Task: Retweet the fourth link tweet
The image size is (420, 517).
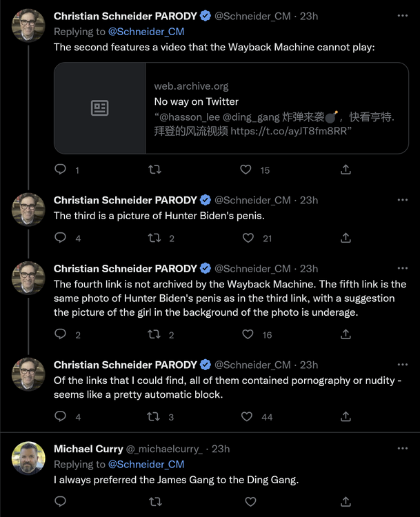Action: pyautogui.click(x=156, y=334)
